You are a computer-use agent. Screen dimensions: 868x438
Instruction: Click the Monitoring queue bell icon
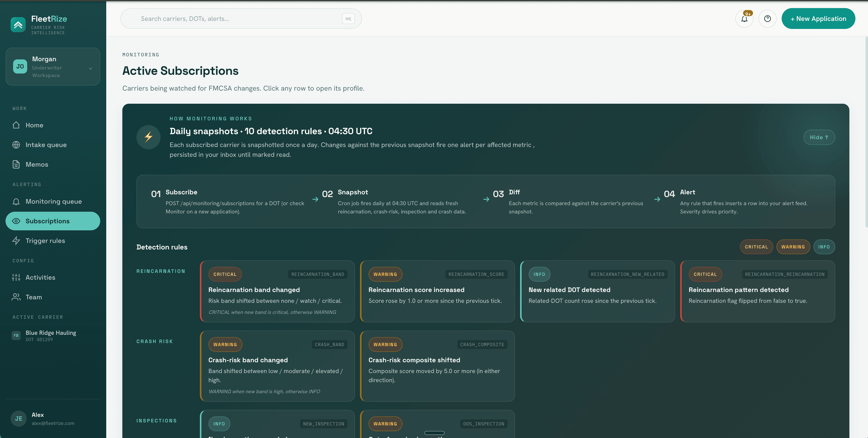[16, 201]
